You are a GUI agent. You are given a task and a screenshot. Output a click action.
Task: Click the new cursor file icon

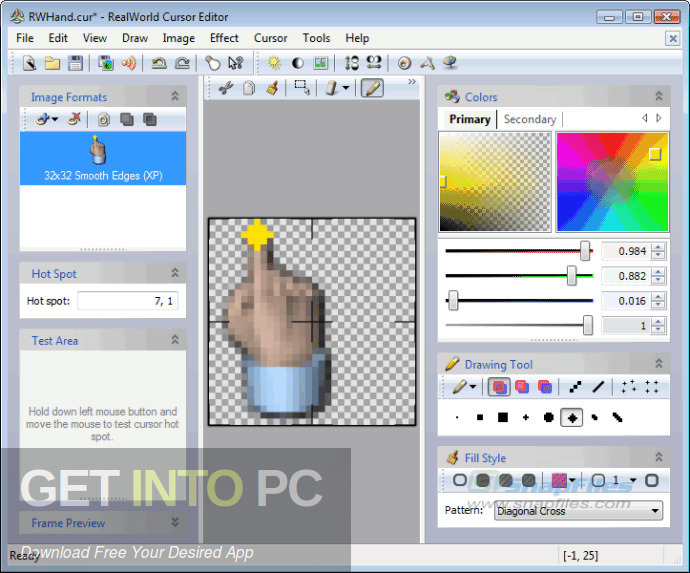point(30,63)
